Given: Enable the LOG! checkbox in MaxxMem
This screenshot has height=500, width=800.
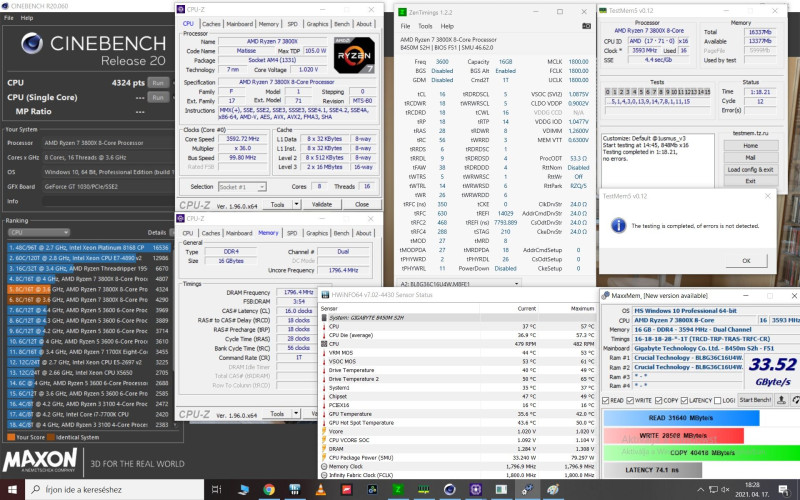Looking at the screenshot, I should coord(718,401).
